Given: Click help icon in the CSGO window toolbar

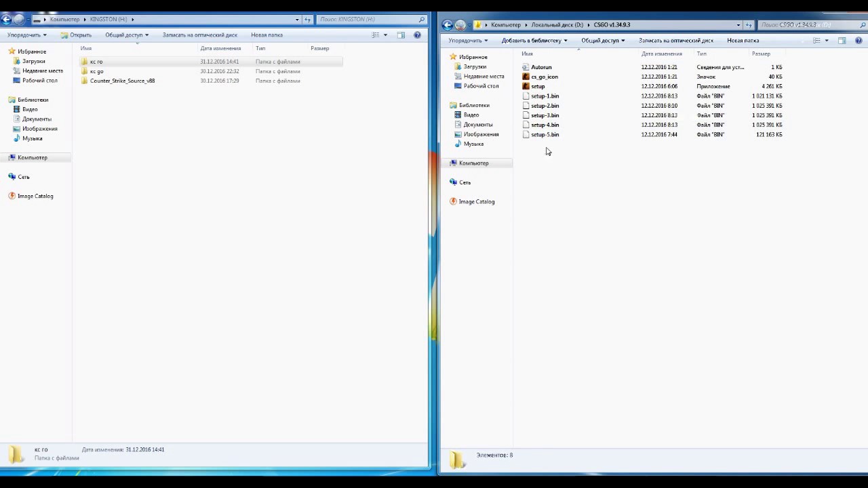Looking at the screenshot, I should (x=859, y=41).
